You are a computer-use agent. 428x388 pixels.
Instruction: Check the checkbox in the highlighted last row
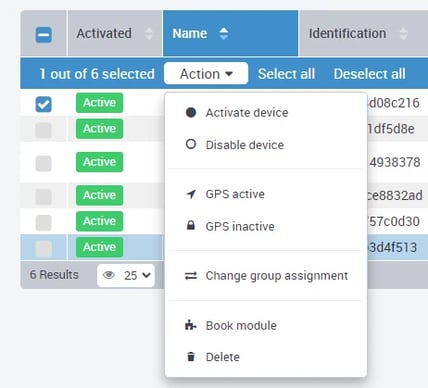pos(44,248)
